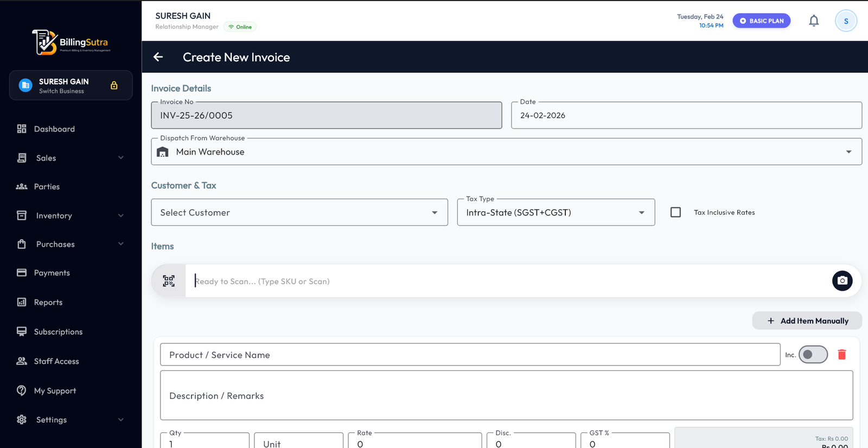
Task: Click the business avatar icon next to SURESH GAIN
Action: pyautogui.click(x=25, y=85)
